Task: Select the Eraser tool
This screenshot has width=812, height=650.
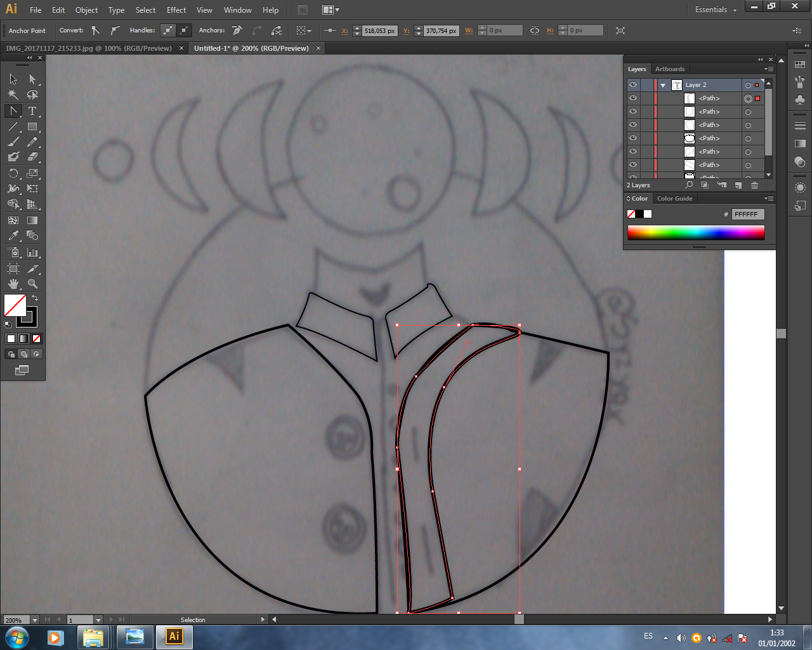Action: pos(32,157)
